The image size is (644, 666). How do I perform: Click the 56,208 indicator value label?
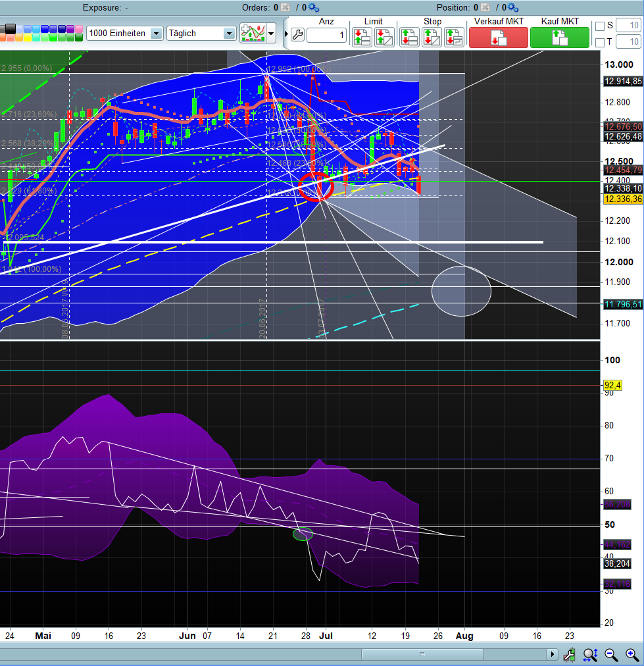[617, 505]
